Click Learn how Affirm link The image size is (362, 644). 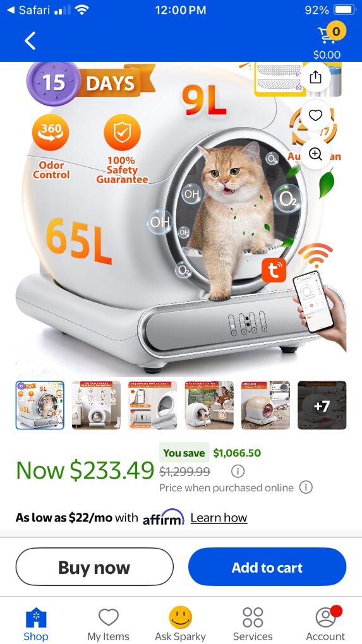[x=219, y=518]
